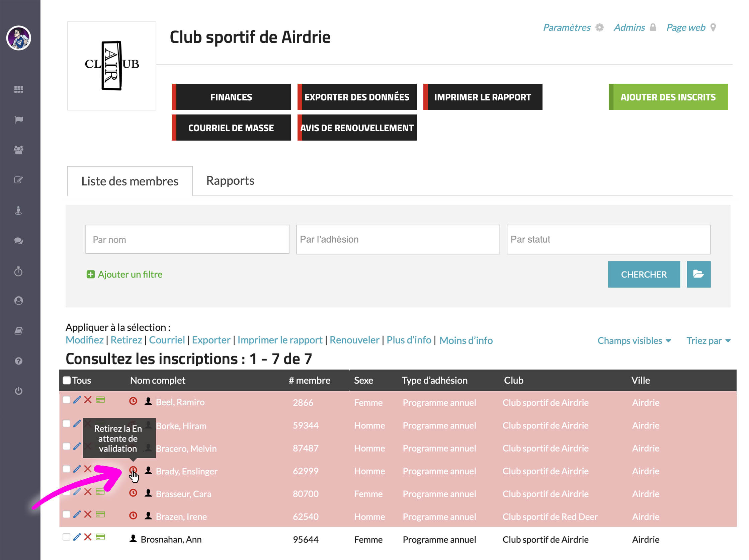Open the Triez par sort dropdown
The image size is (749, 560).
pos(708,341)
